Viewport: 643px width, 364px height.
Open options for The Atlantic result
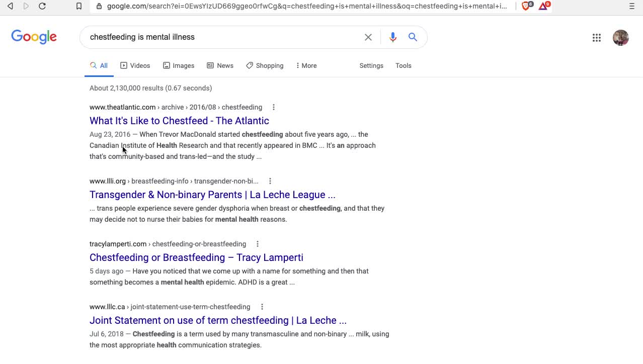click(274, 107)
